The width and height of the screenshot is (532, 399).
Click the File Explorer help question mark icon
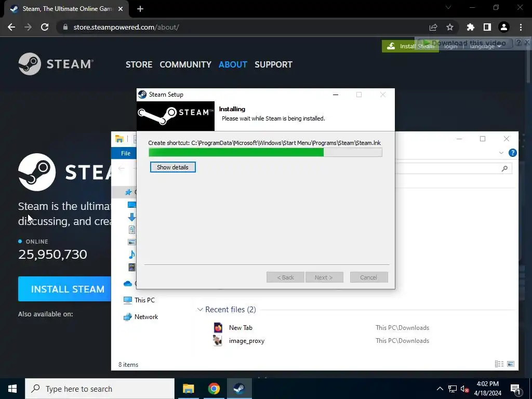[x=513, y=153]
